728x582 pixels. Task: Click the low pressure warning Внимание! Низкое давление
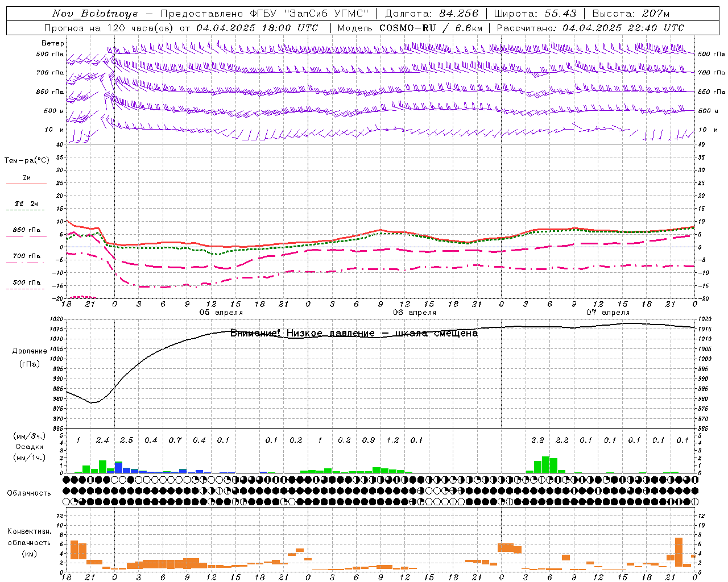point(302,334)
